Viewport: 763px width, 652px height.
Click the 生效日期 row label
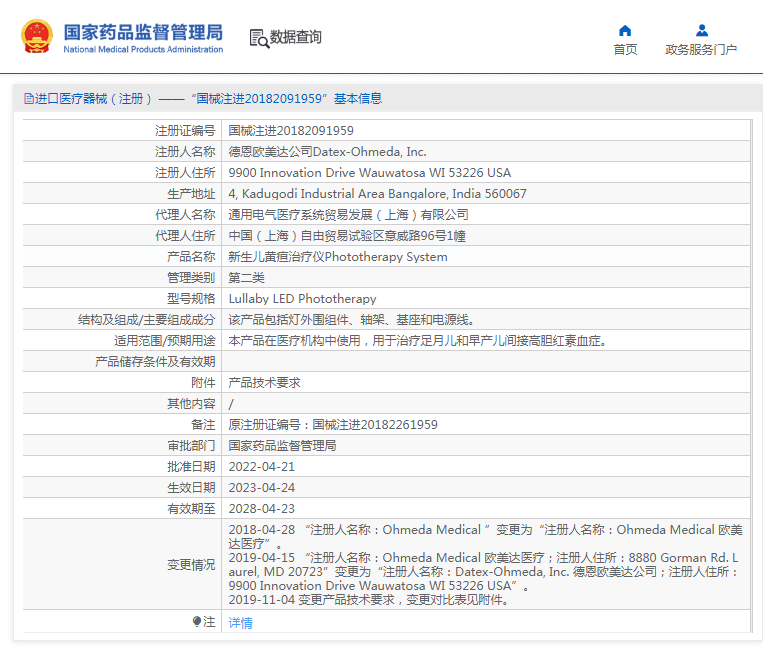click(x=191, y=488)
